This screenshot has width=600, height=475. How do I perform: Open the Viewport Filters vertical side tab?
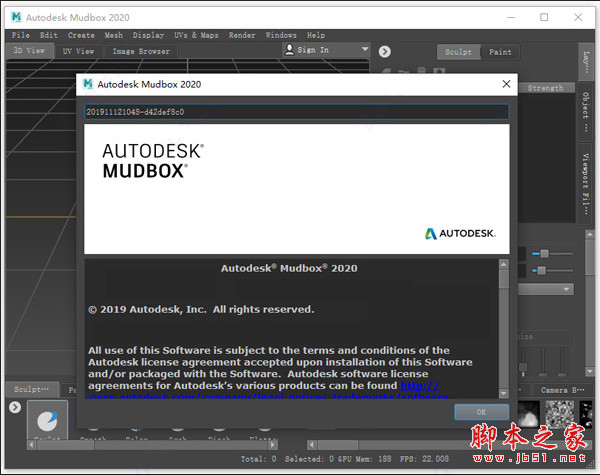tap(585, 183)
